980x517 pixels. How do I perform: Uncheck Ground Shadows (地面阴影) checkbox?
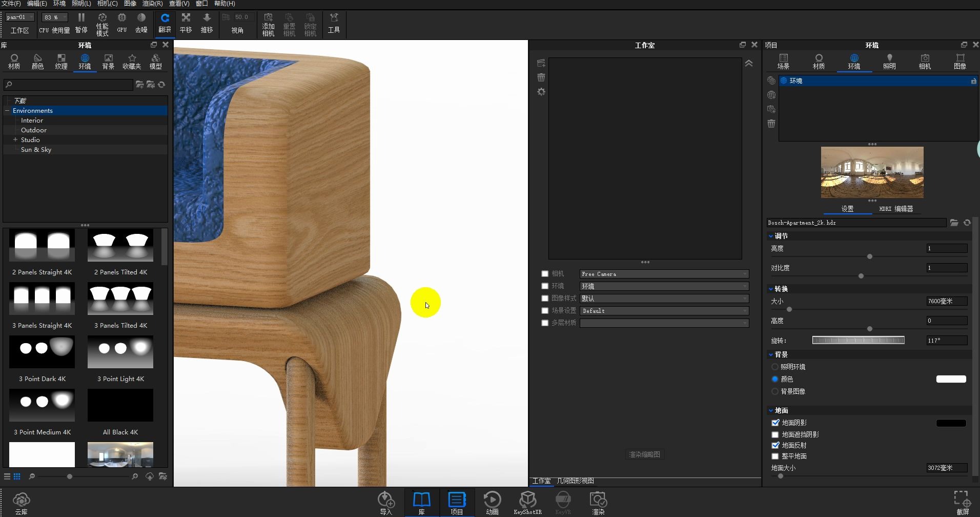(775, 423)
